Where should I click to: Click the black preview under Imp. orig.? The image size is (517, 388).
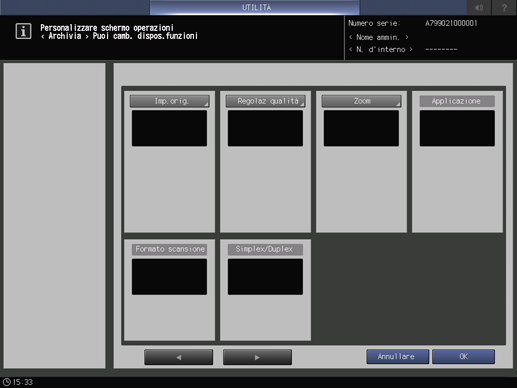pyautogui.click(x=169, y=128)
